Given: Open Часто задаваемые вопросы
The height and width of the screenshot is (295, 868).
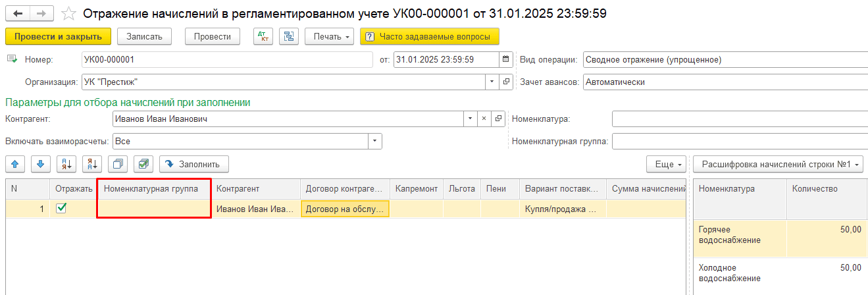Looking at the screenshot, I should (430, 36).
